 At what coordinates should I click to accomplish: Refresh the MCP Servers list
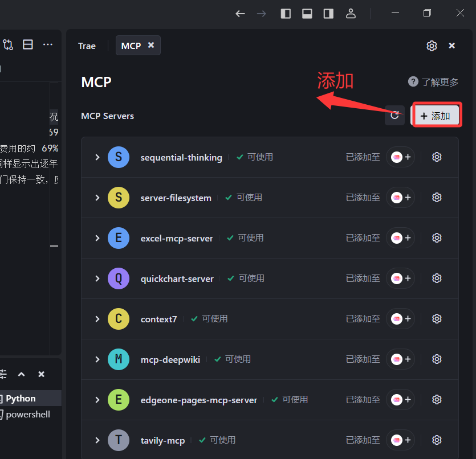(394, 115)
